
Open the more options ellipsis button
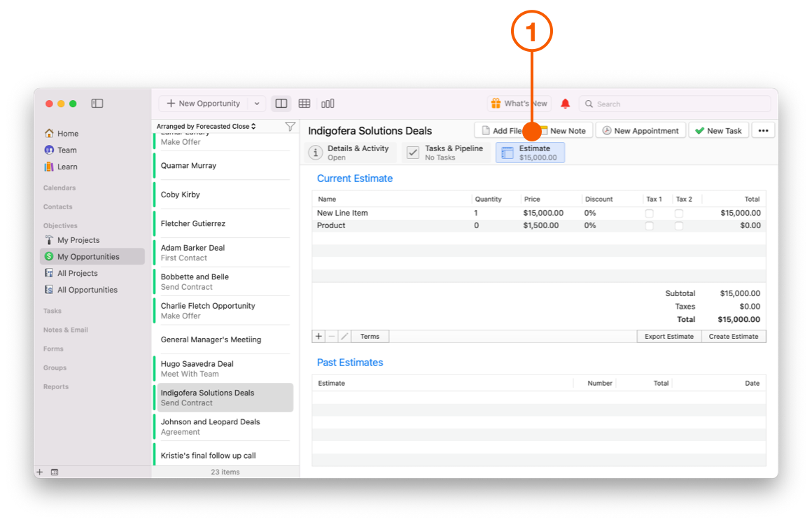763,131
